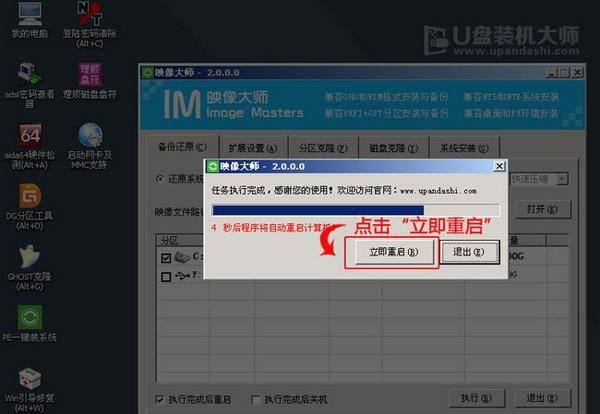Close the 映像大师 completion dialog
Image resolution: width=600 pixels, height=414 pixels.
pyautogui.click(x=499, y=166)
